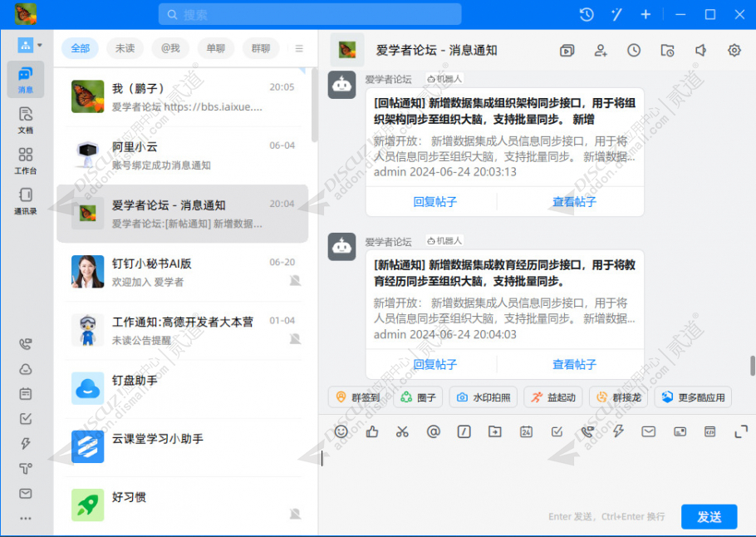The width and height of the screenshot is (756, 537).
Task: Open 通讯录 contacts in the left sidebar
Action: tap(25, 196)
